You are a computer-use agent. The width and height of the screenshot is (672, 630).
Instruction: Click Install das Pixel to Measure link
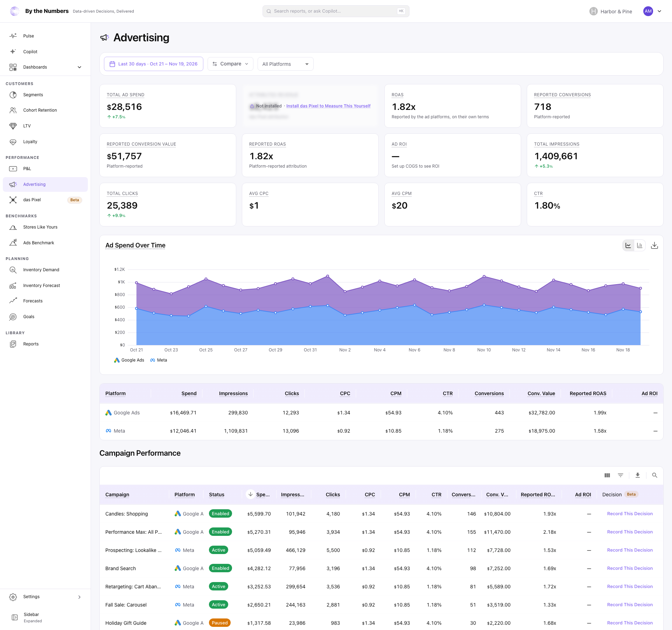[328, 106]
